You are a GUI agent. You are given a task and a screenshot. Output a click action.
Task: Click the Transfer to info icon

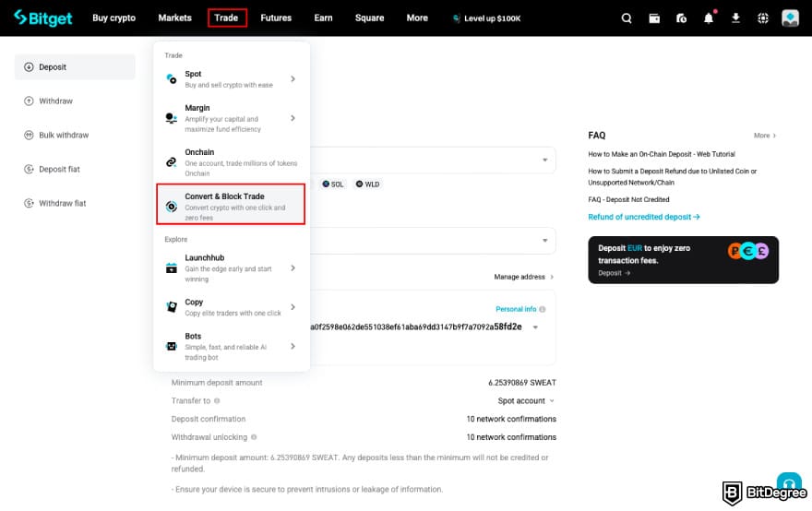point(217,400)
